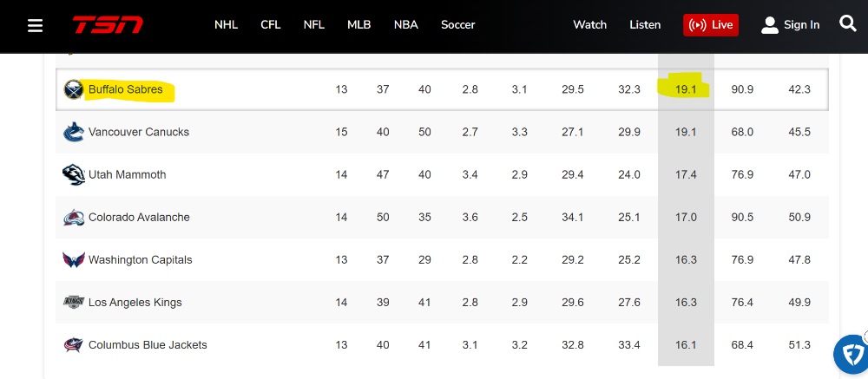Click the Washington Capitals team logo
Screen dimensions: 868x379
(74, 259)
